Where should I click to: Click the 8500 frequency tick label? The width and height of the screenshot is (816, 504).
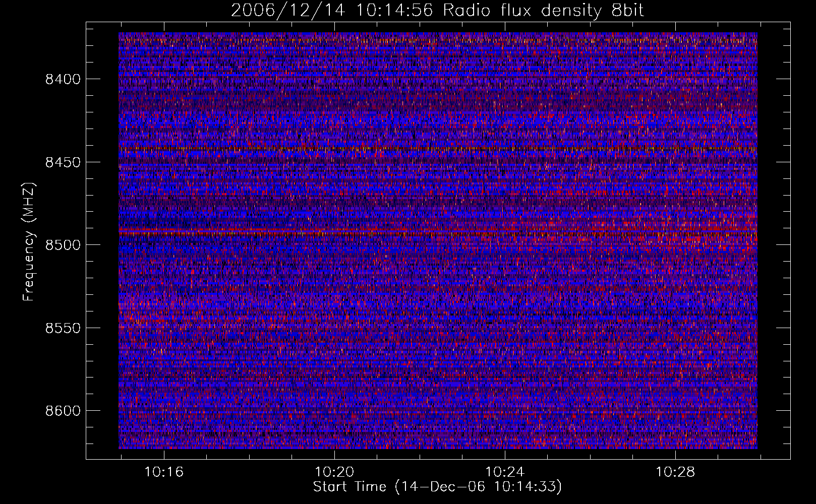pos(63,245)
